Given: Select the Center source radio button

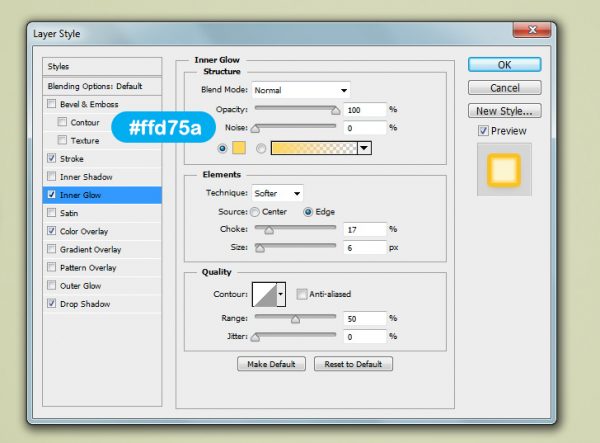Looking at the screenshot, I should [255, 211].
